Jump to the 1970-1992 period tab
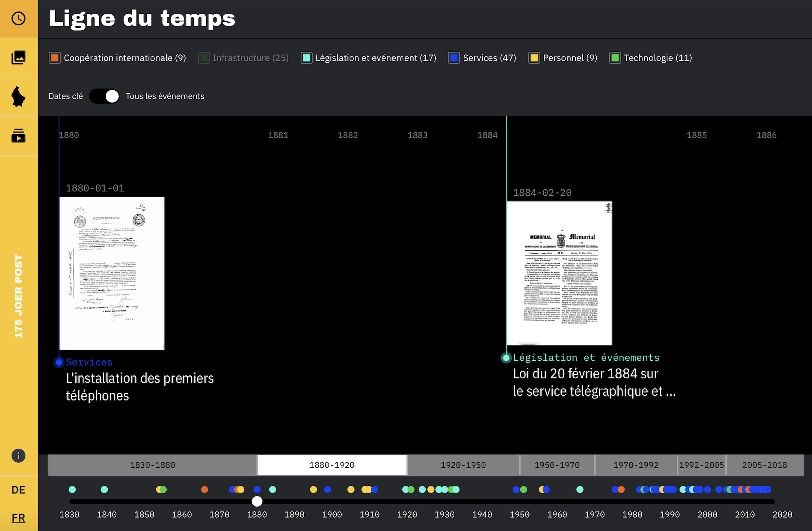Viewport: 812px width, 531px height. pyautogui.click(x=636, y=465)
